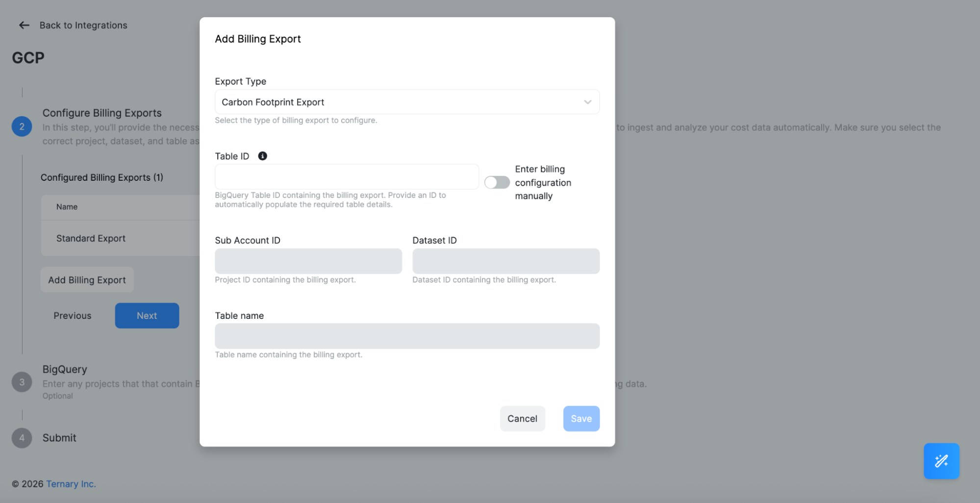This screenshot has width=980, height=503.
Task: Click the Table name input field
Action: [406, 336]
